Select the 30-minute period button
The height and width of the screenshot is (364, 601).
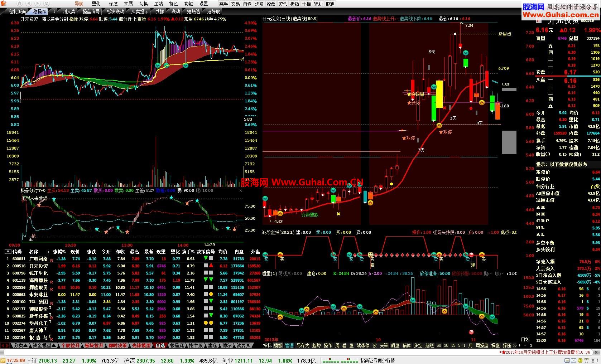click(446, 345)
